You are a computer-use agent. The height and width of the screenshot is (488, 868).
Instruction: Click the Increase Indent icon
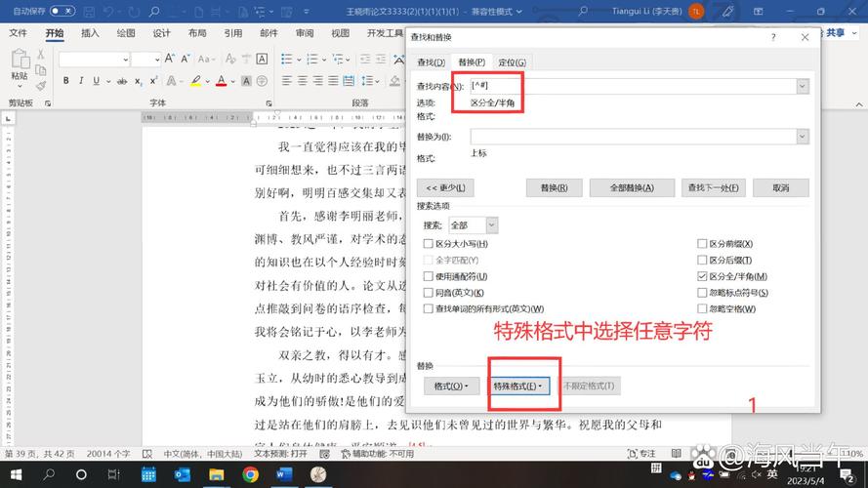click(381, 59)
